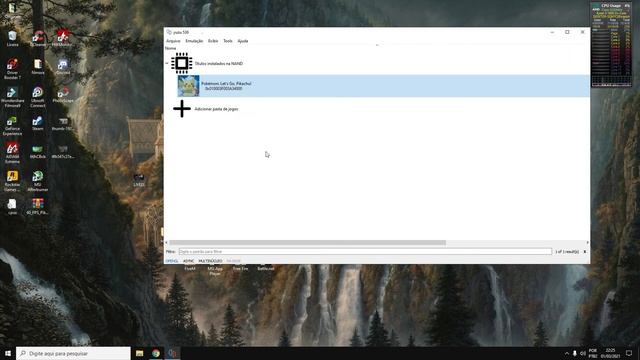Open the GeForce Experience desktop shortcut
Screen dimensions: 640x360
(x=12, y=126)
